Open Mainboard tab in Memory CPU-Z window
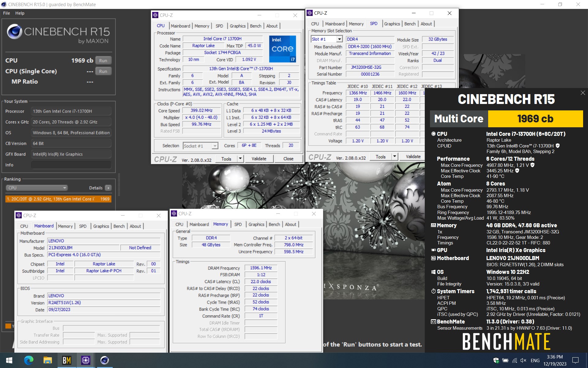The width and height of the screenshot is (588, 368). pyautogui.click(x=199, y=224)
